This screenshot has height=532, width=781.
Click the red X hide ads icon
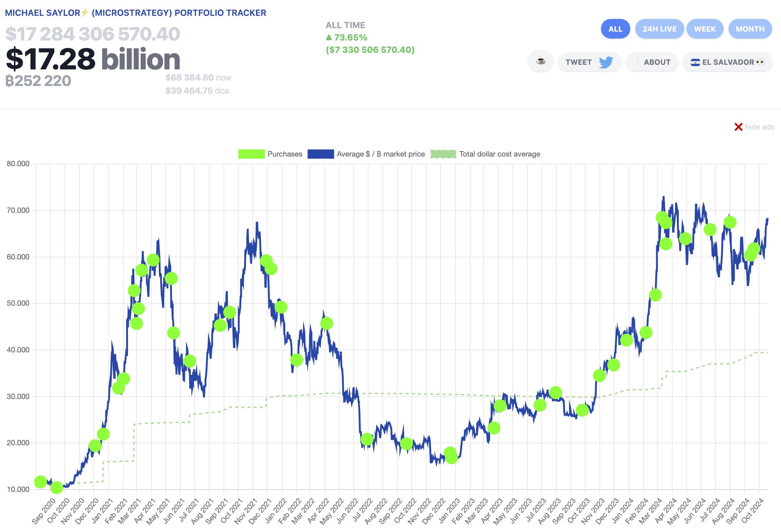738,127
